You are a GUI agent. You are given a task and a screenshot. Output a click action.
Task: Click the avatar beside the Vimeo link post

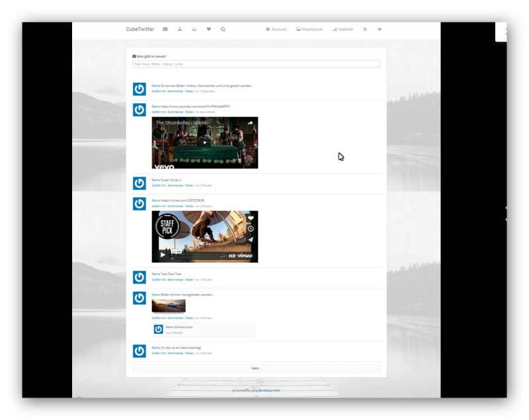[x=140, y=204]
